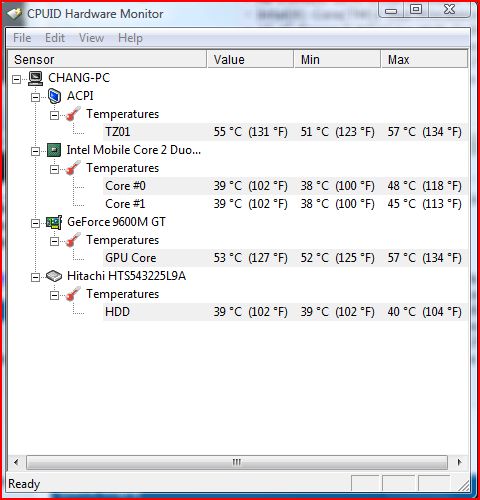Click the window resize grip corner
480x500 pixels.
tap(463, 485)
